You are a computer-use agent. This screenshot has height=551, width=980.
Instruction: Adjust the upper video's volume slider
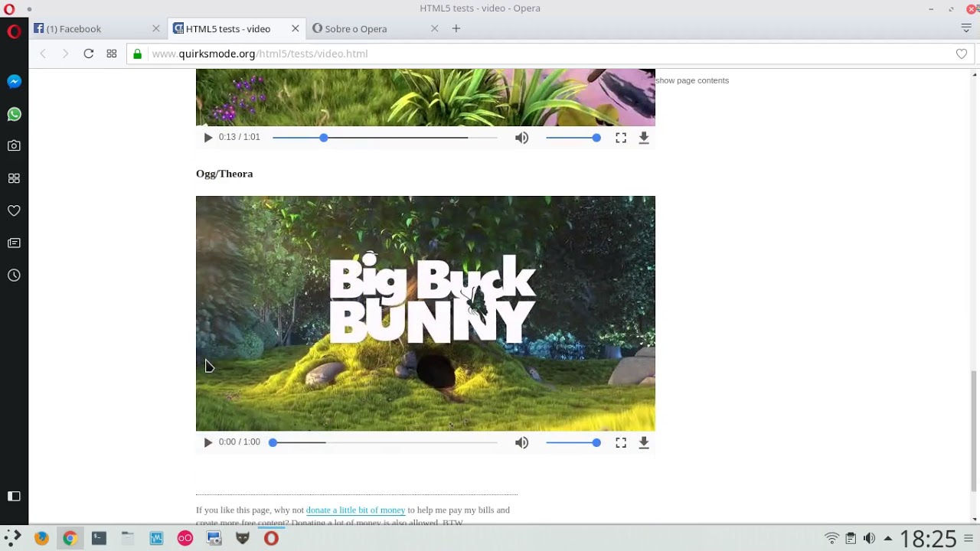[x=571, y=138]
